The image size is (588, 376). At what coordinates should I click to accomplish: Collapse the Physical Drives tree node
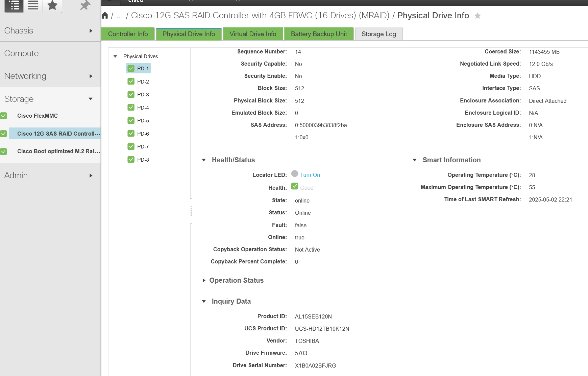pos(115,56)
